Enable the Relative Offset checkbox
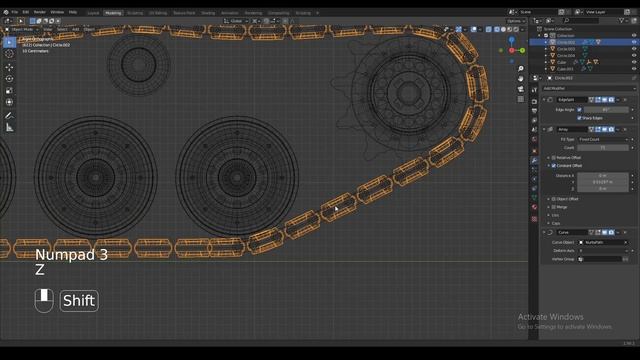Screen dimensions: 640x360 pyautogui.click(x=554, y=158)
